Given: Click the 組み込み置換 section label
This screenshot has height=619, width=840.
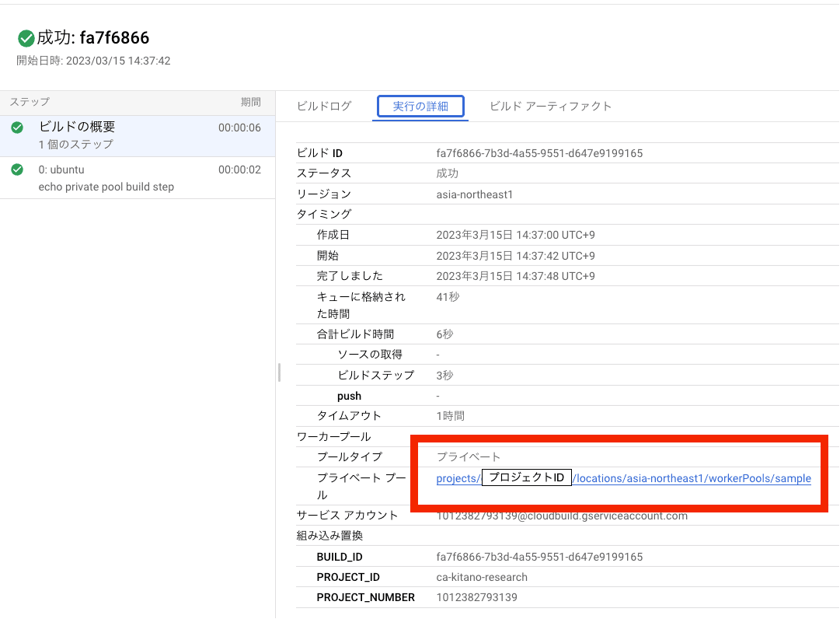Looking at the screenshot, I should (329, 536).
